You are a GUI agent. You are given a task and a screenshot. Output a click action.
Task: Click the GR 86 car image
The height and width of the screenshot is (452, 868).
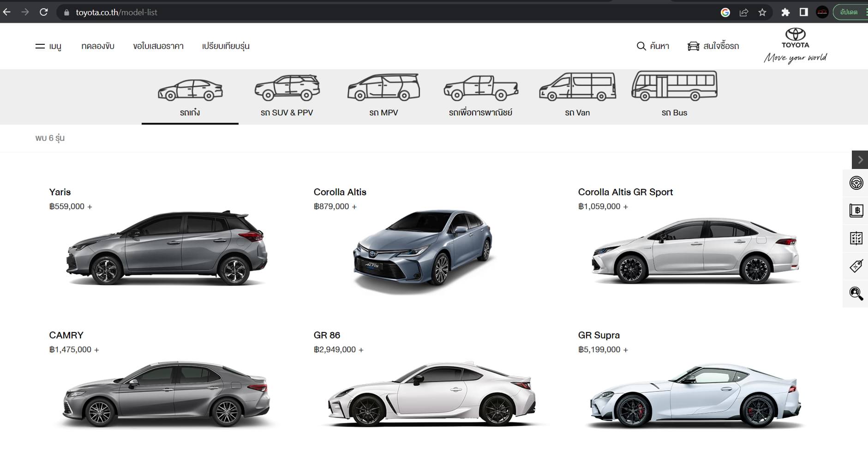[431, 394]
